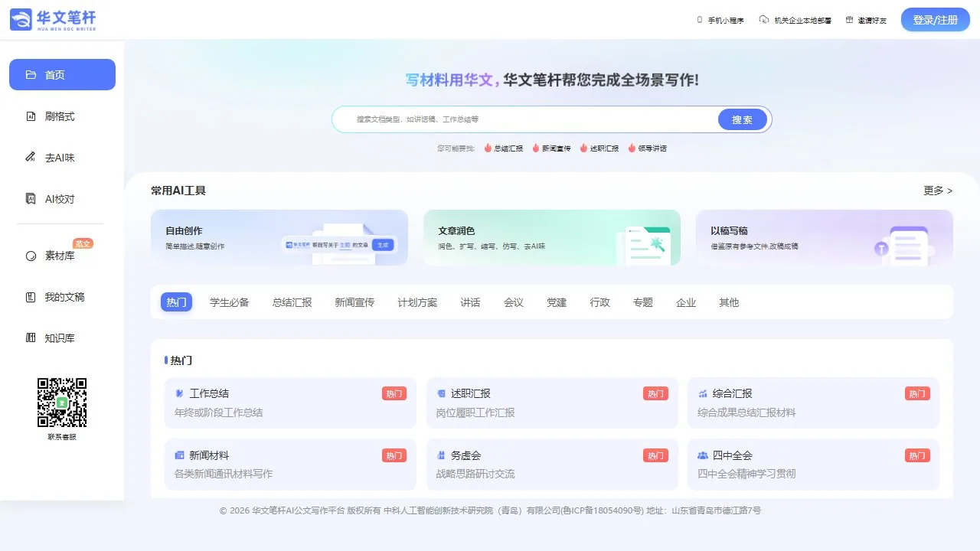Image resolution: width=980 pixels, height=551 pixels.
Task: Open the 计划方案 tab
Action: coord(417,302)
